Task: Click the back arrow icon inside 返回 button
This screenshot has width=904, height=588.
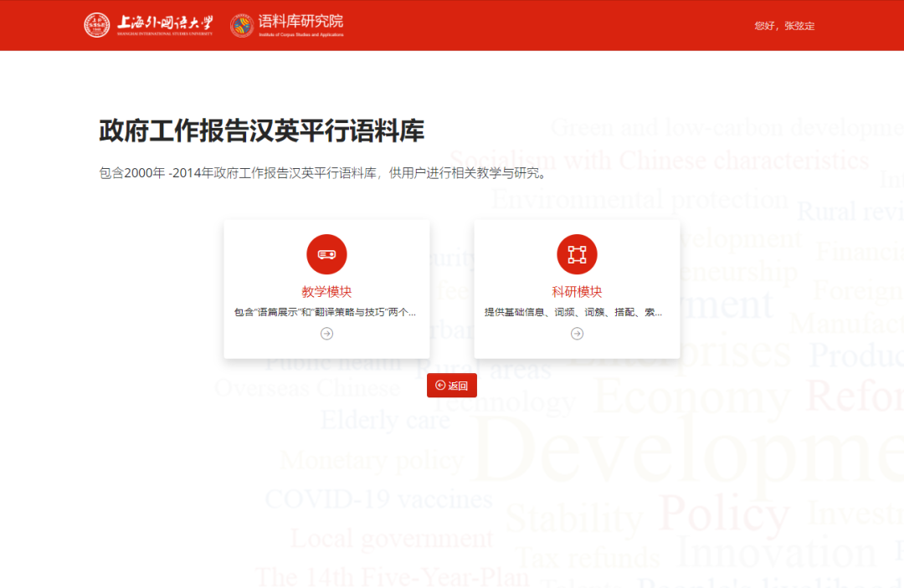Action: tap(440, 386)
